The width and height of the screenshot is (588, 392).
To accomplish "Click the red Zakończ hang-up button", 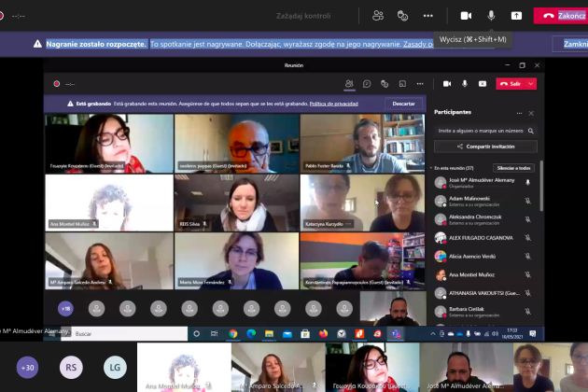I will tap(559, 15).
